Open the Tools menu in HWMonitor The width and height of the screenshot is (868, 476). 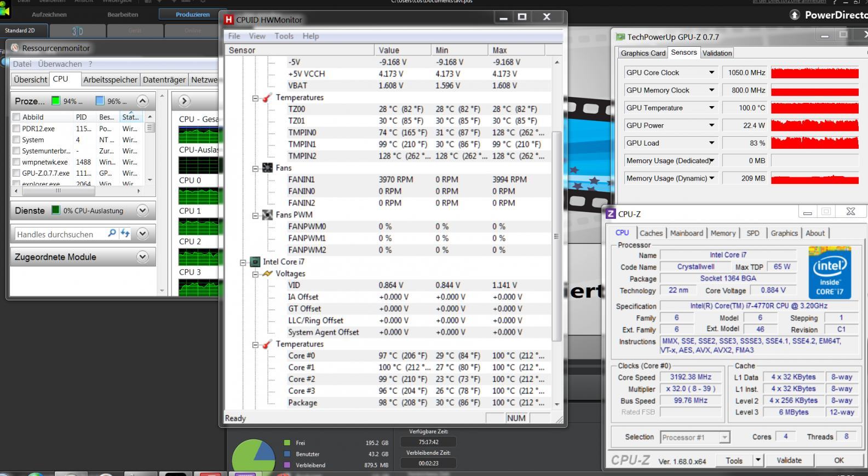click(284, 36)
